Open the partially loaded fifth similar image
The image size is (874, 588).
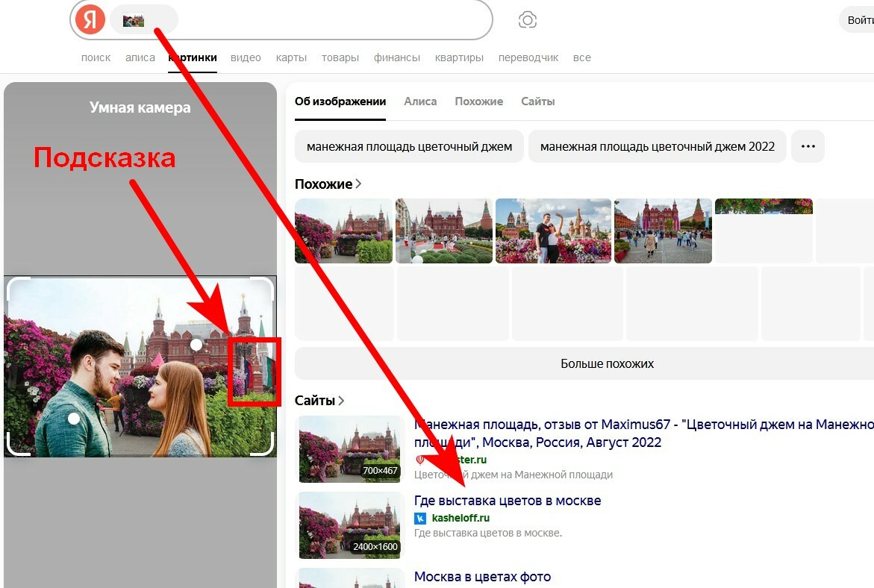764,231
